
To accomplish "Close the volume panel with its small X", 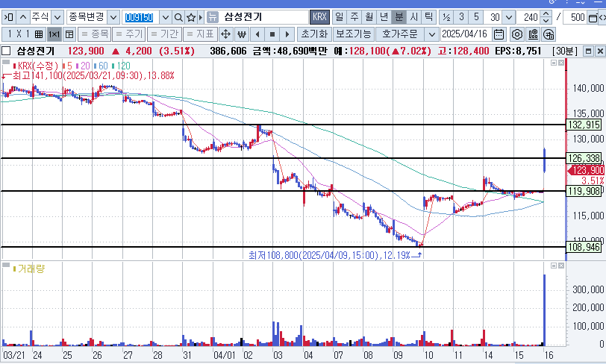I will (561, 266).
